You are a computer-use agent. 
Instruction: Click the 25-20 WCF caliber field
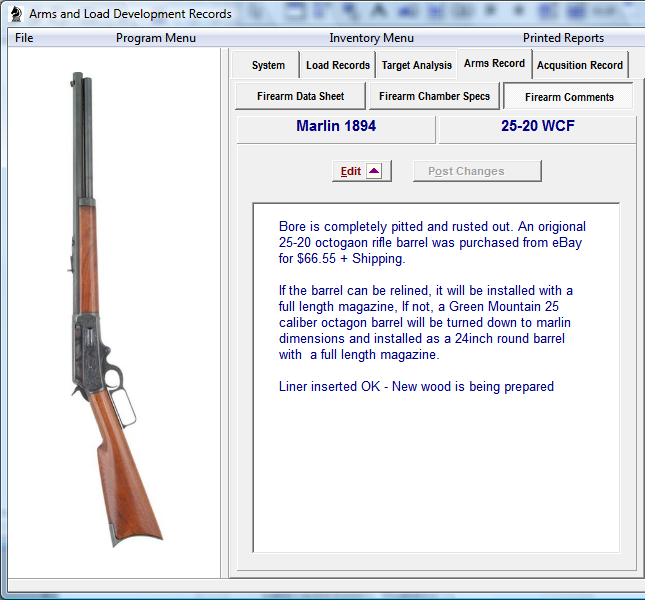coord(538,129)
